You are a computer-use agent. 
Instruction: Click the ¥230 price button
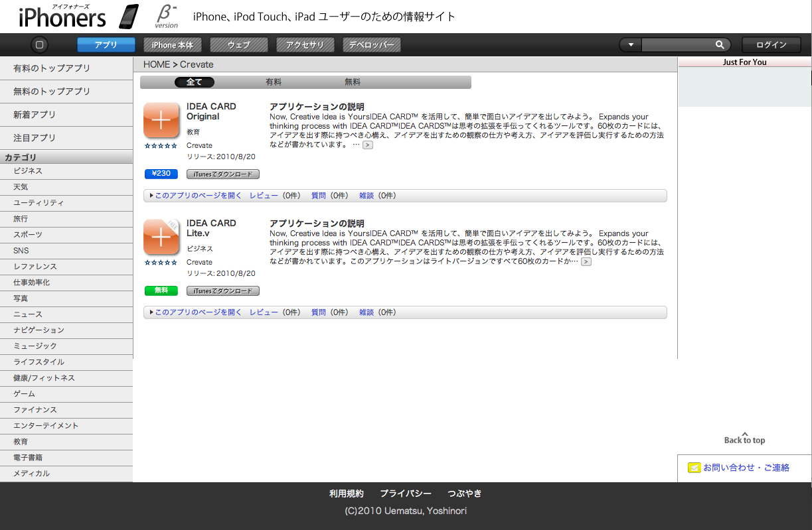[x=161, y=174]
